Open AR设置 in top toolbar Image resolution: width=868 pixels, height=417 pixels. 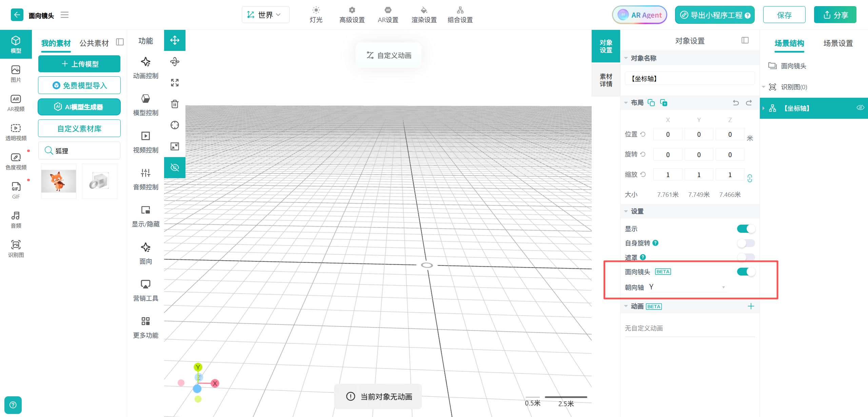pos(388,15)
